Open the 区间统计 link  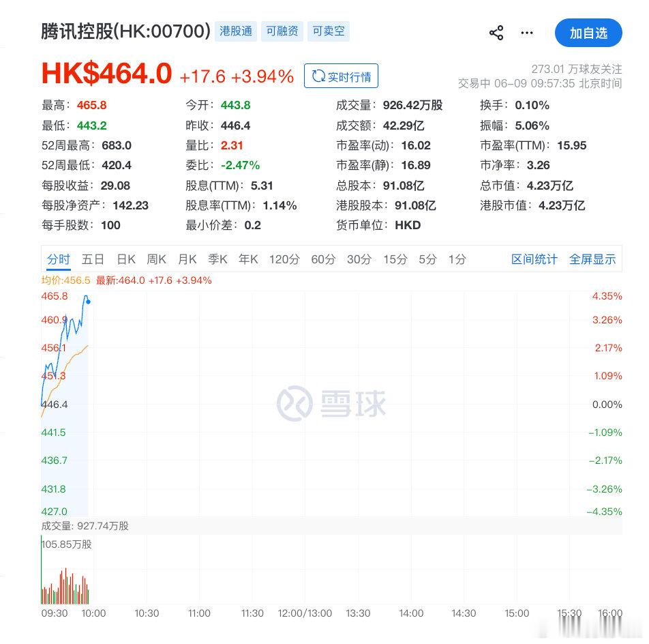[534, 259]
